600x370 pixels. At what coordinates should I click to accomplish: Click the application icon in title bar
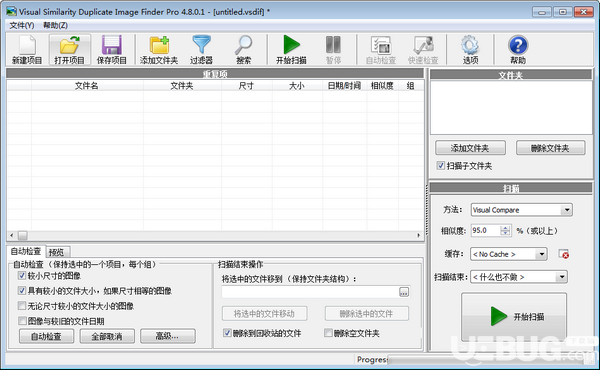(x=11, y=11)
